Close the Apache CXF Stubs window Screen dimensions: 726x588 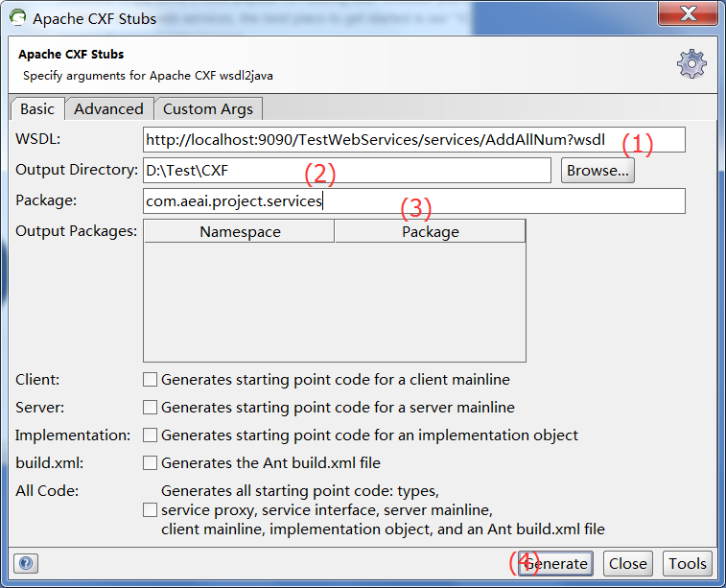click(688, 13)
